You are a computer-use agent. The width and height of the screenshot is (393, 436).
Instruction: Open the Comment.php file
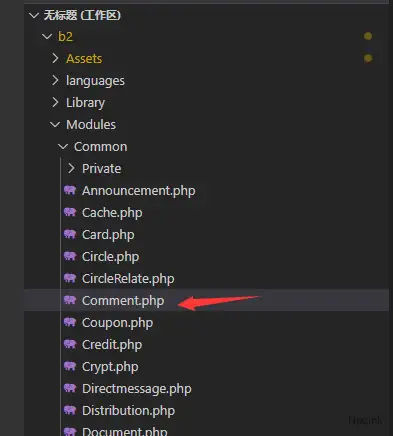[123, 301]
